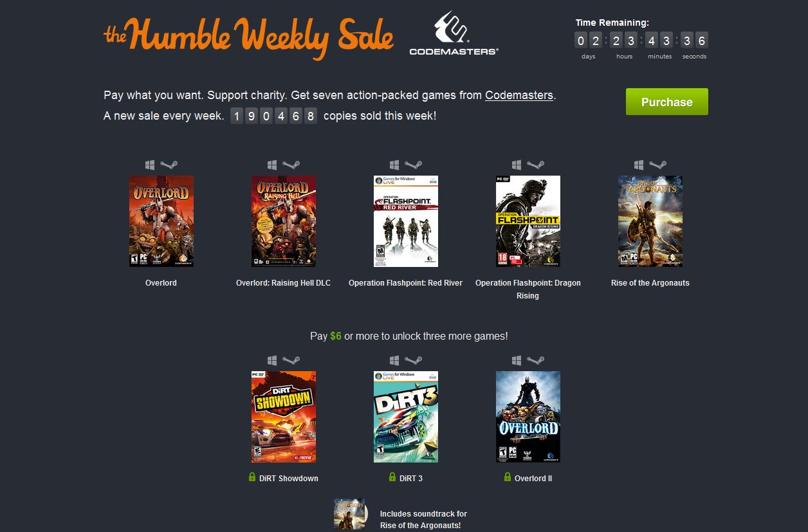Click the green lock icon beside DiRT Showdown
This screenshot has height=532, width=808.
[252, 477]
